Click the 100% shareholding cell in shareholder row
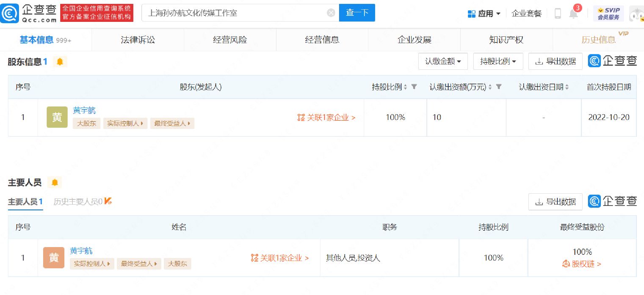 [395, 117]
